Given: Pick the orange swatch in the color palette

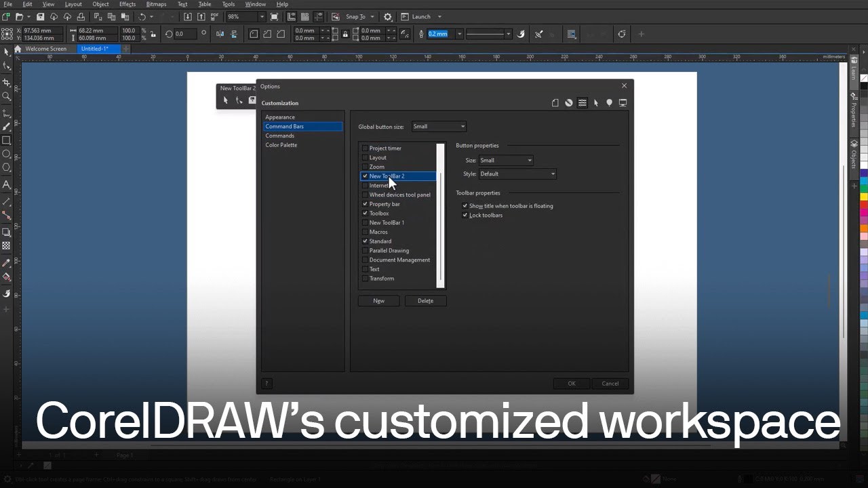Looking at the screenshot, I should pyautogui.click(x=864, y=228).
